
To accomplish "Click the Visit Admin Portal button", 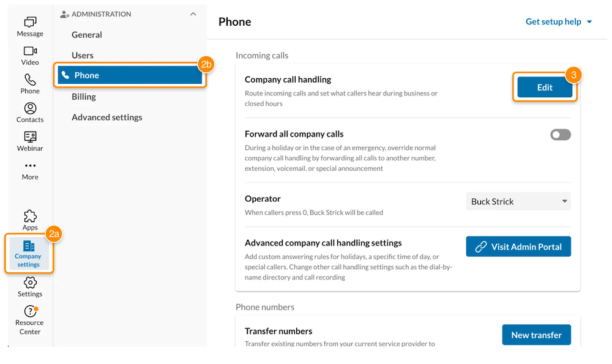I will [518, 247].
